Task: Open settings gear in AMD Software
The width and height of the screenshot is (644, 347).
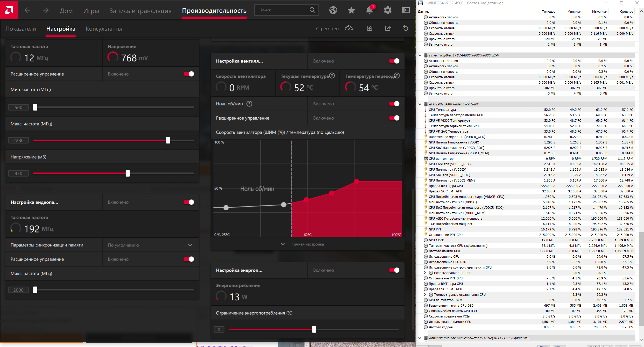Action: (387, 10)
